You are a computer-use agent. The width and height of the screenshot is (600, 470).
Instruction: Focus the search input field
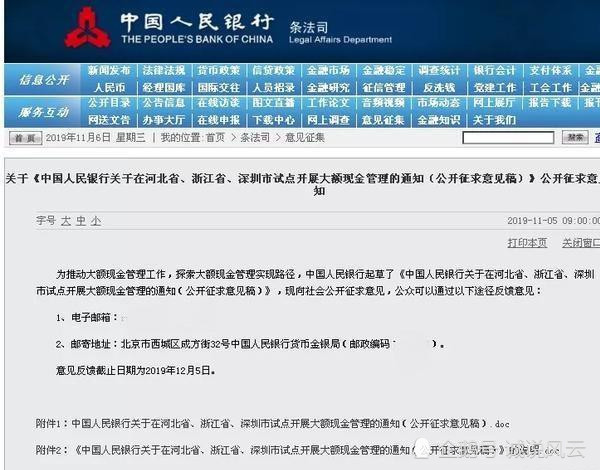508,138
